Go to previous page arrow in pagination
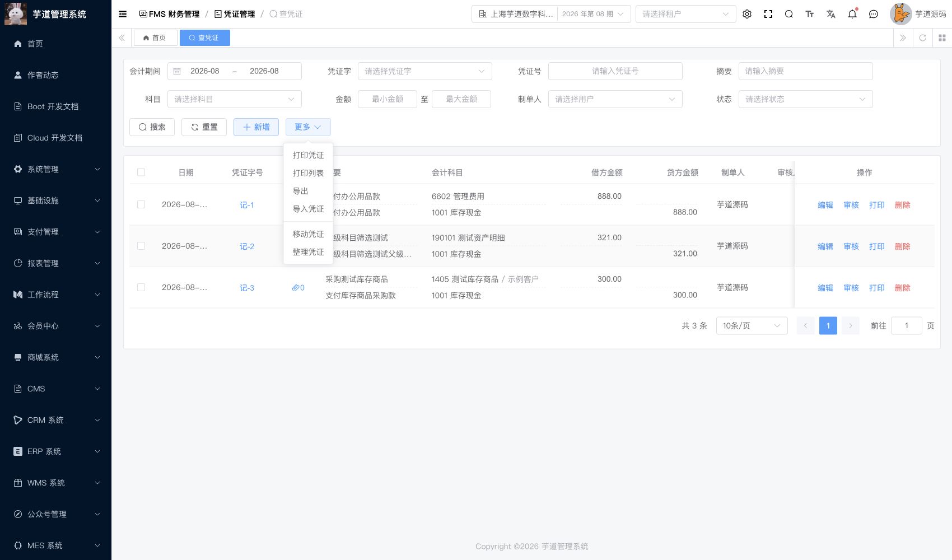Viewport: 952px width, 560px height. click(806, 326)
